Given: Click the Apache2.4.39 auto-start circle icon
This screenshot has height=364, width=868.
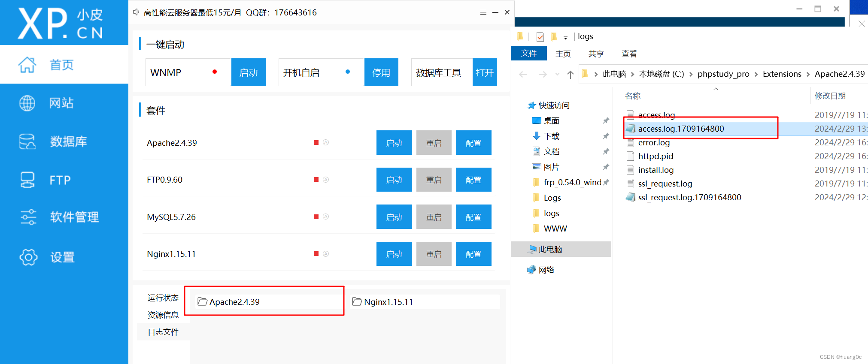Looking at the screenshot, I should tap(326, 142).
